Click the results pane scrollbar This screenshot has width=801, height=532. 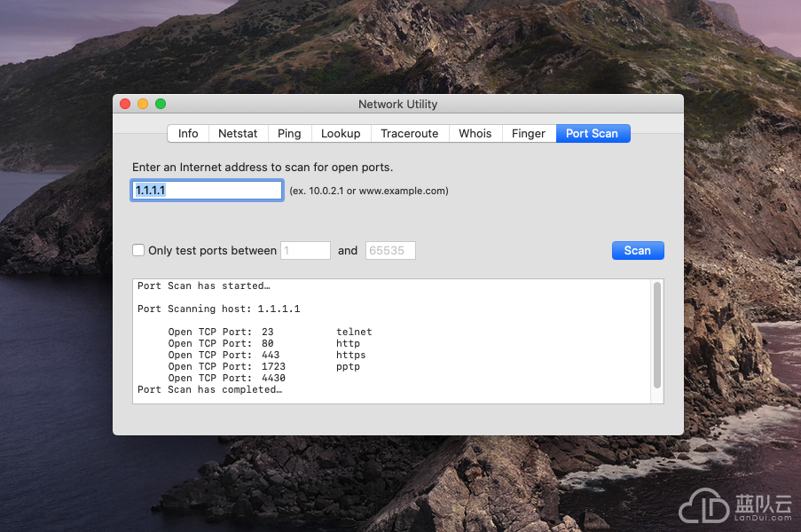(x=657, y=334)
